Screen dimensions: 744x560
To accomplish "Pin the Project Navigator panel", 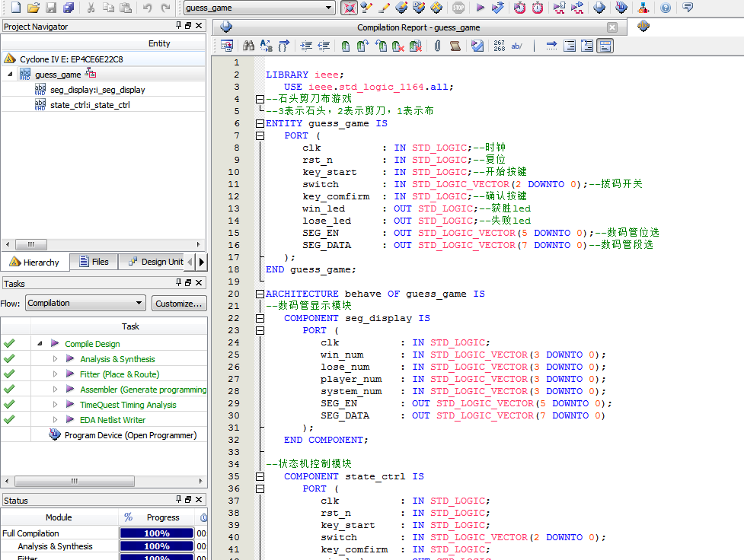I will [x=178, y=25].
